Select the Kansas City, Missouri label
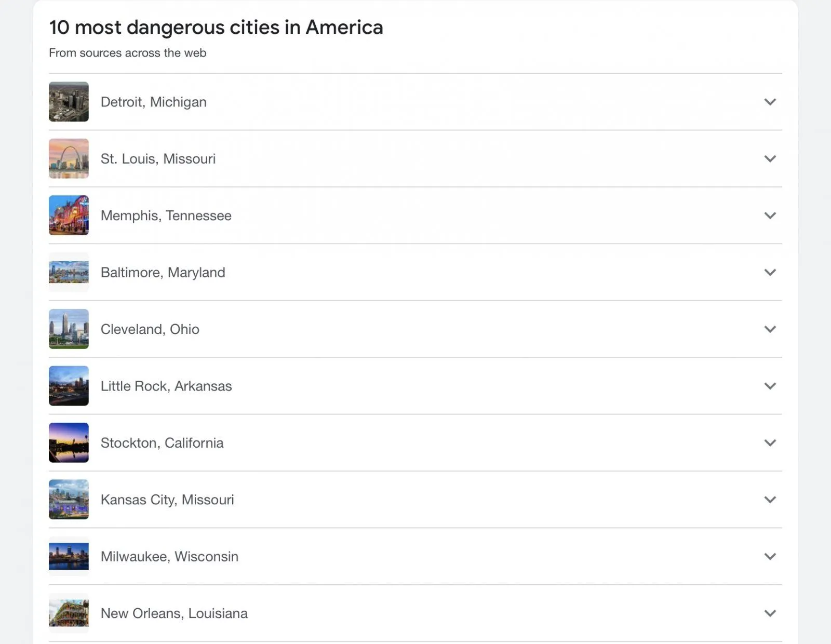The width and height of the screenshot is (831, 644). [167, 500]
